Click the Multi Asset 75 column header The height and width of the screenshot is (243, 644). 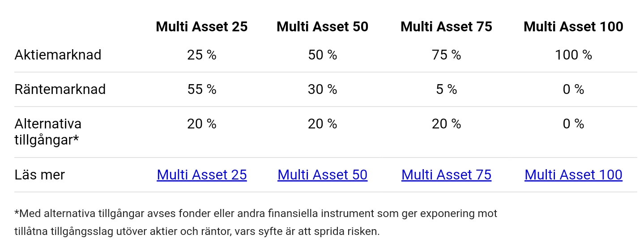click(x=446, y=27)
